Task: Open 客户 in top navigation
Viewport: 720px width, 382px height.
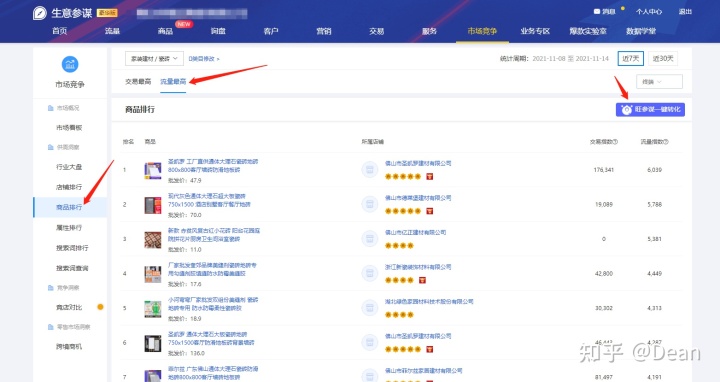Action: coord(271,31)
